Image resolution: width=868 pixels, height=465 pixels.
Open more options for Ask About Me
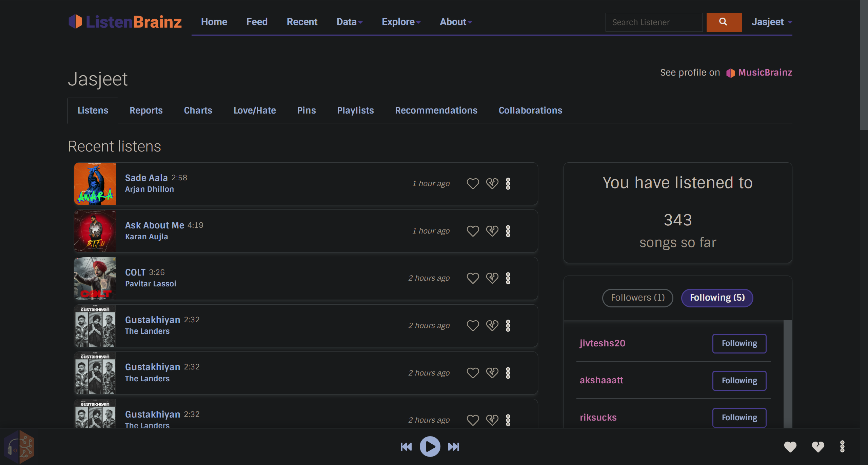point(508,231)
